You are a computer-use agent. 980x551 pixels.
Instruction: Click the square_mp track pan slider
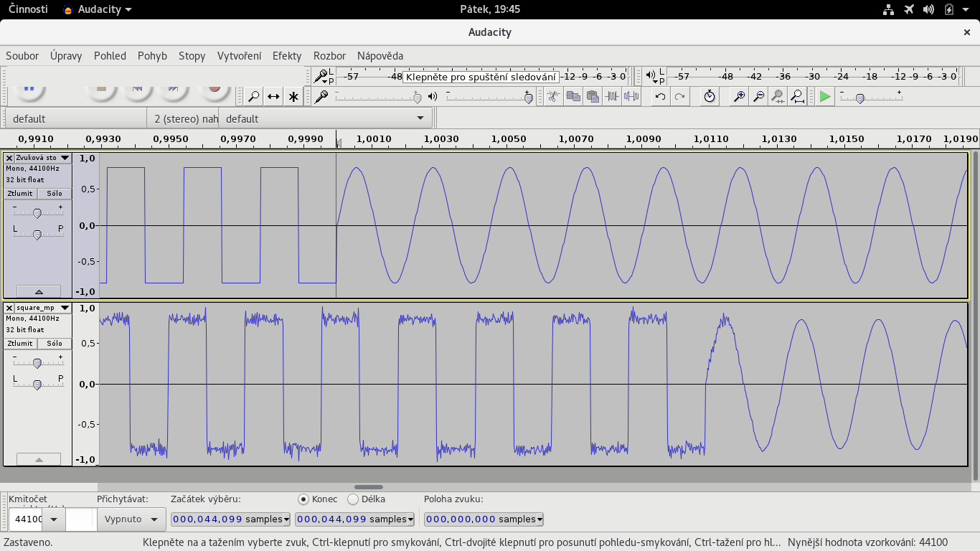[x=37, y=383]
